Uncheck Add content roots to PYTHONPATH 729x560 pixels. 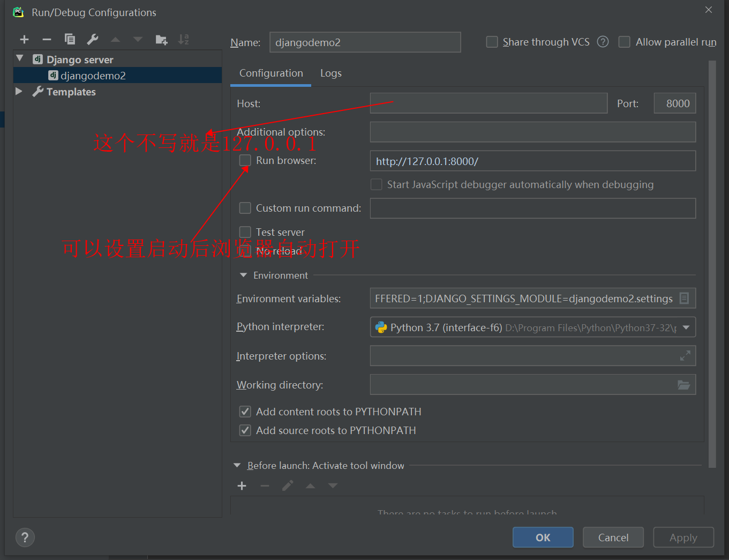(x=245, y=412)
